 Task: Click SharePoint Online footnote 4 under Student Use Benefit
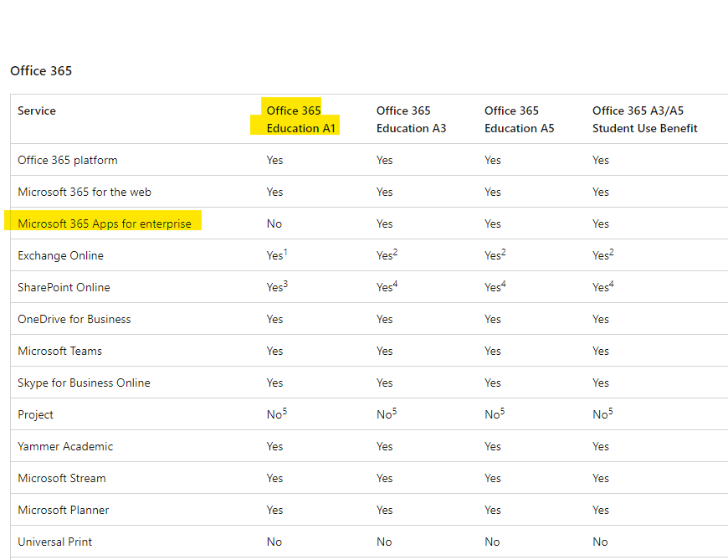[x=603, y=286]
